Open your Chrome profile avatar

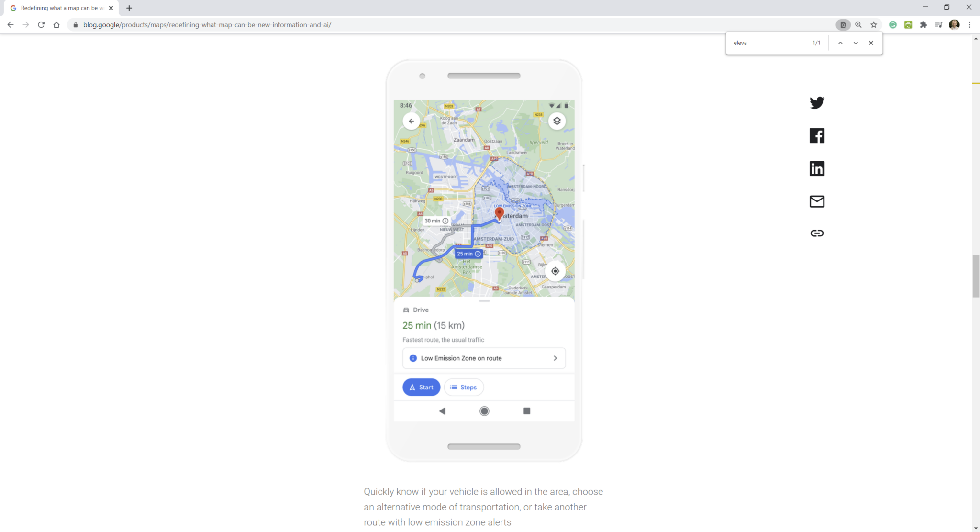click(954, 24)
